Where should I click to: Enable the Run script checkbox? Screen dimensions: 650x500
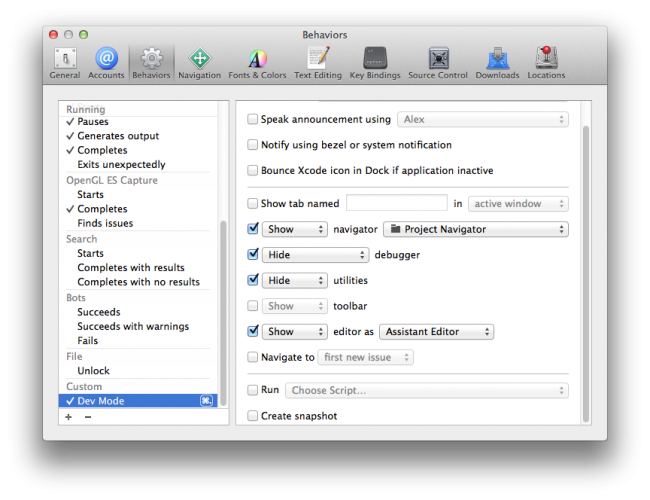252,390
